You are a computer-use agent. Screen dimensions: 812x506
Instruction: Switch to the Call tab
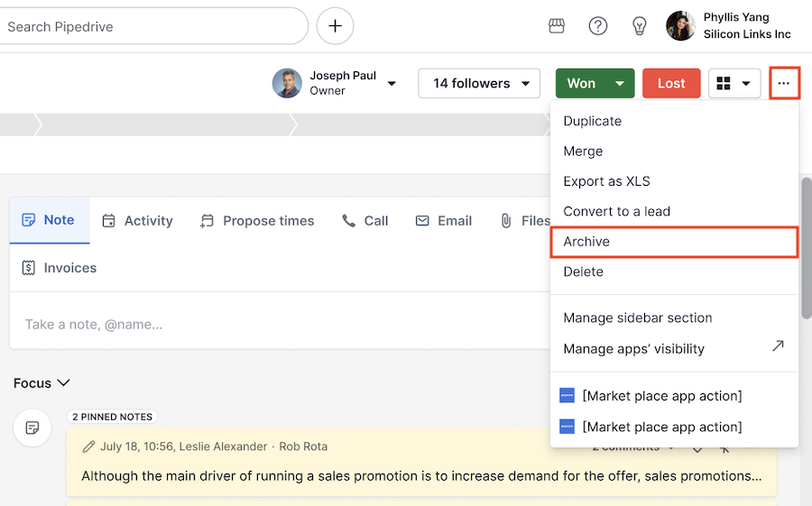pyautogui.click(x=364, y=221)
